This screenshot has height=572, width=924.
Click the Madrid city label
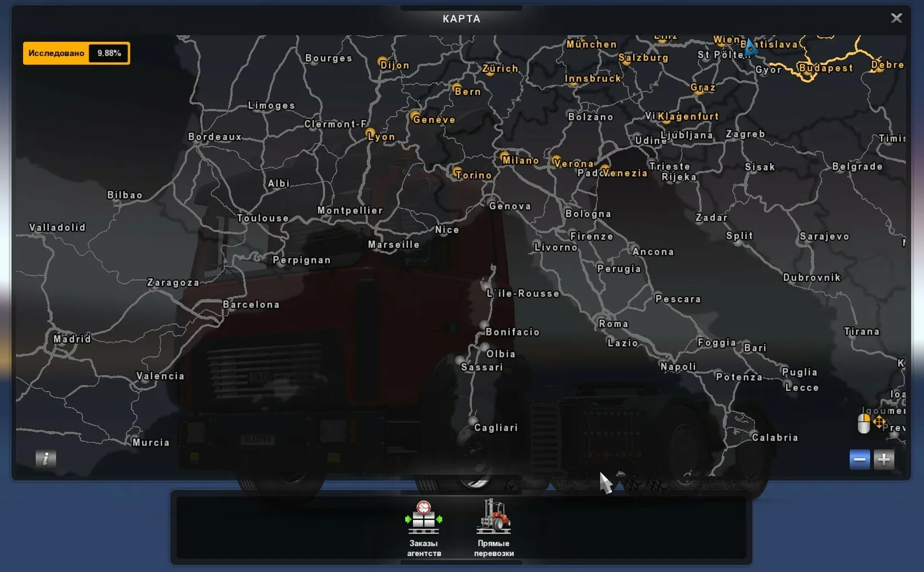[72, 339]
